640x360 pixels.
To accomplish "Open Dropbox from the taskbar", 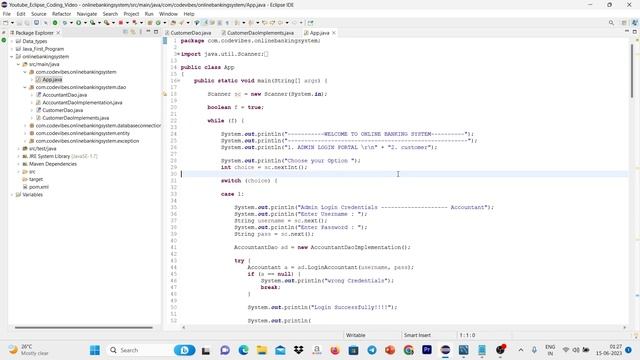I will [298, 350].
